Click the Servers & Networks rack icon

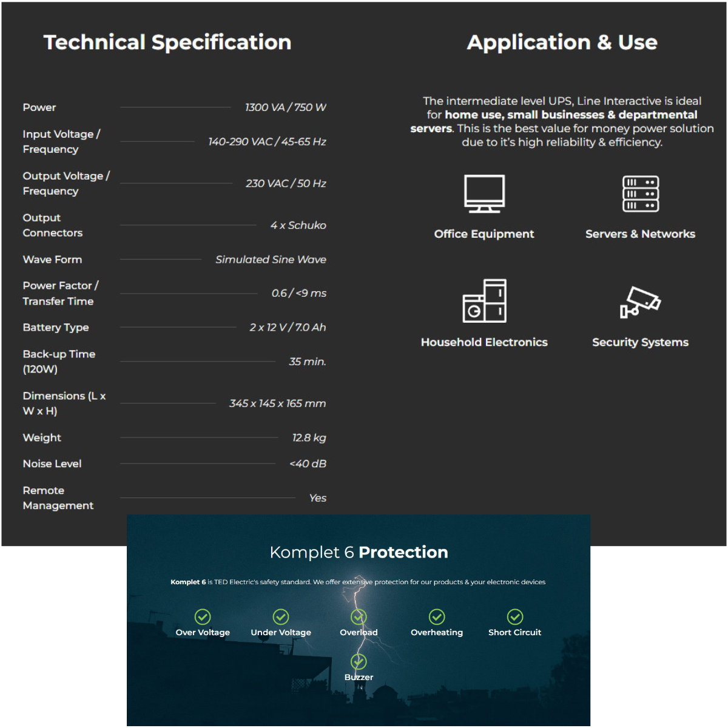click(641, 194)
